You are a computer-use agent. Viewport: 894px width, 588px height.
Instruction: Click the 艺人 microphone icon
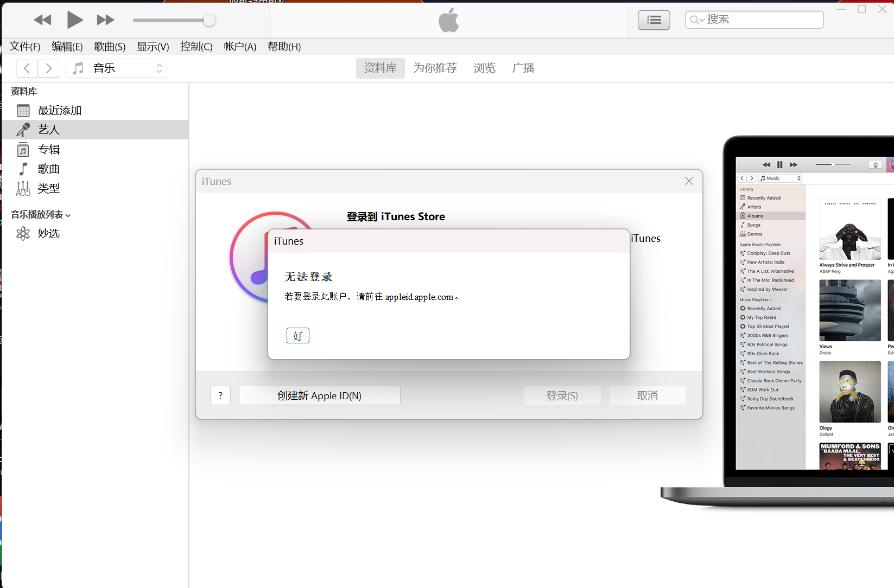tap(23, 130)
